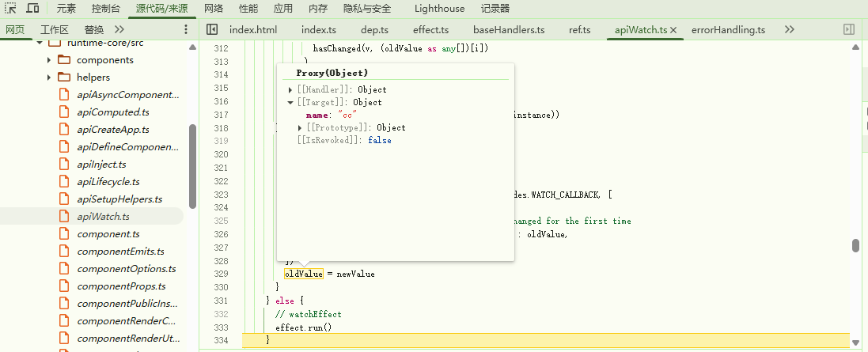
Task: Toggle device toolbar icon
Action: [32, 8]
